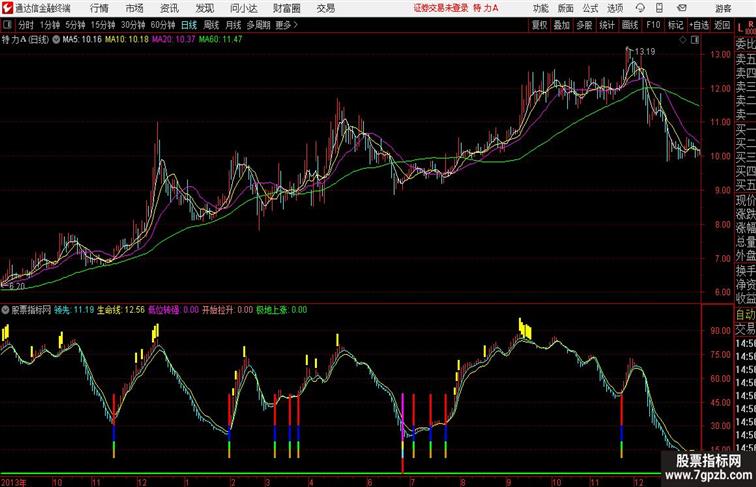Select the 周线 weekly chart tab
756x487 pixels.
211,25
